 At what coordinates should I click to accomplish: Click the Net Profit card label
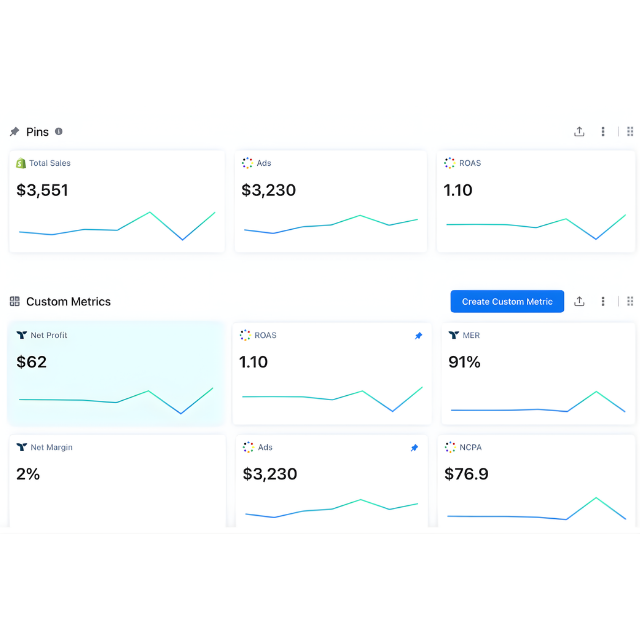tap(49, 335)
